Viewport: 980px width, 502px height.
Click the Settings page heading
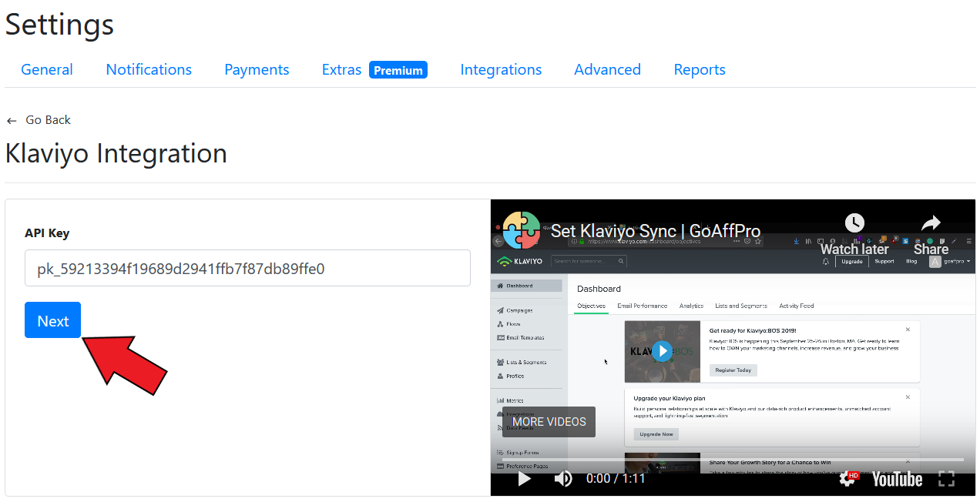pyautogui.click(x=59, y=24)
